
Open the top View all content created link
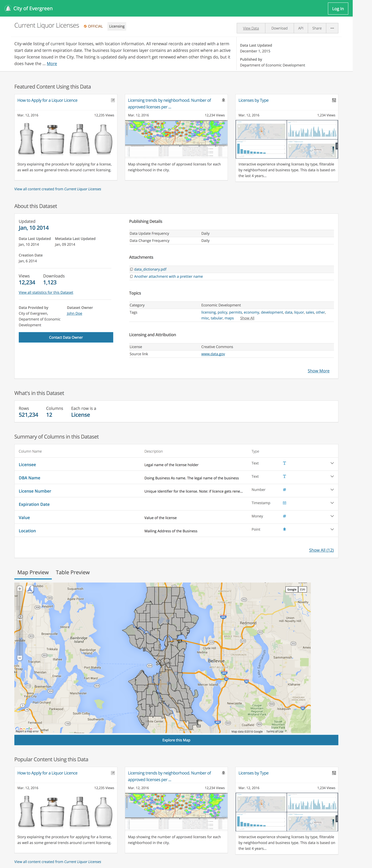(x=58, y=189)
